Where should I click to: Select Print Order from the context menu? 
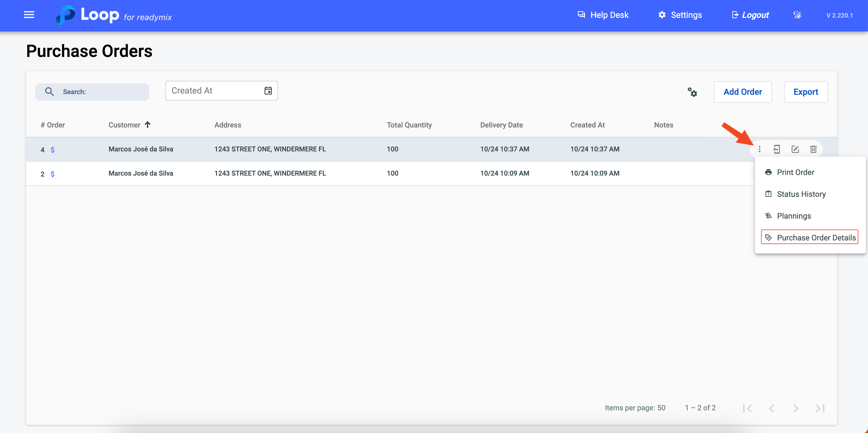[795, 172]
